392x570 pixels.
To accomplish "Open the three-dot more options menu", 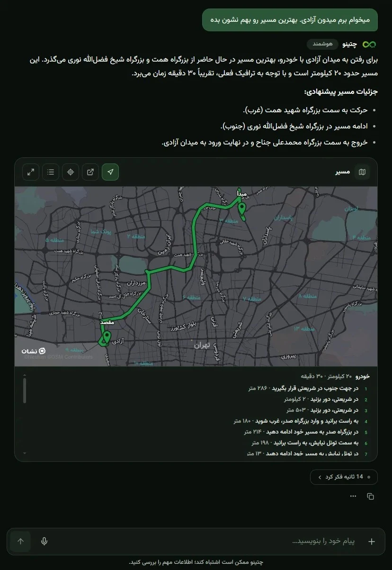I will coord(353,496).
